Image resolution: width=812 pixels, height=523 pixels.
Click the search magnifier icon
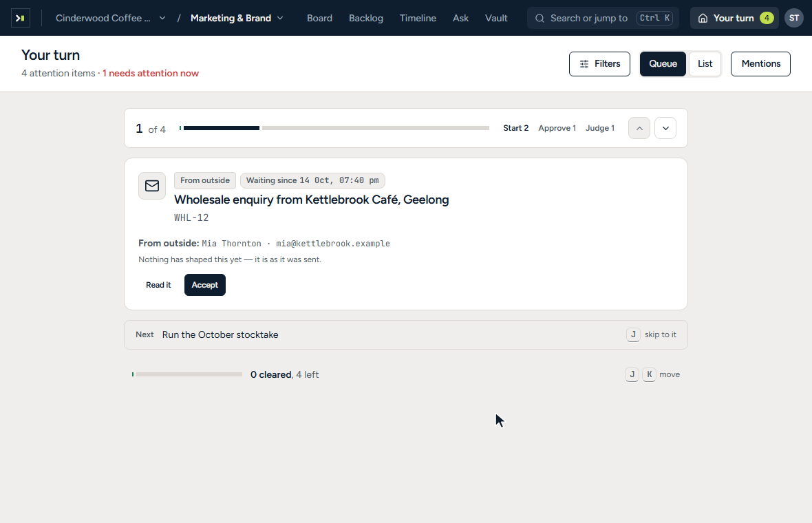pos(539,18)
